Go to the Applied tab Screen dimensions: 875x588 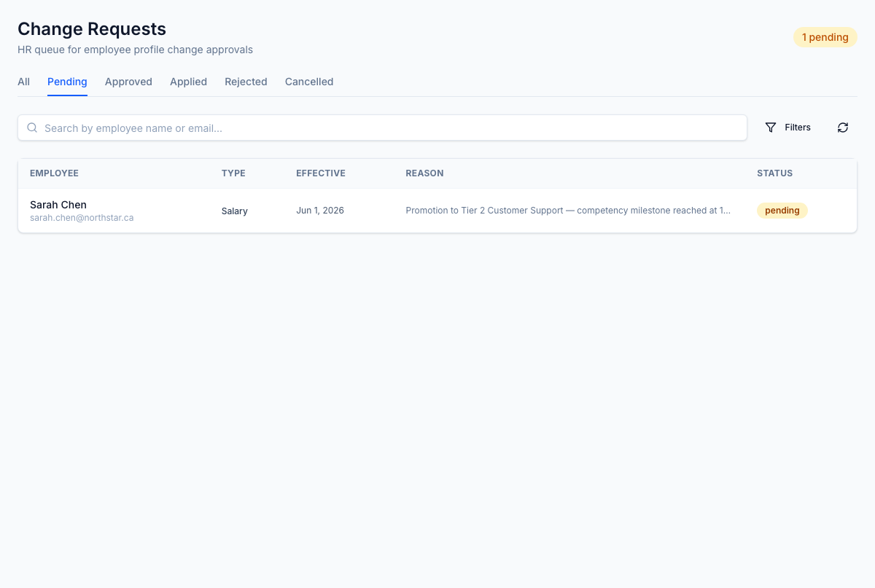tap(188, 82)
